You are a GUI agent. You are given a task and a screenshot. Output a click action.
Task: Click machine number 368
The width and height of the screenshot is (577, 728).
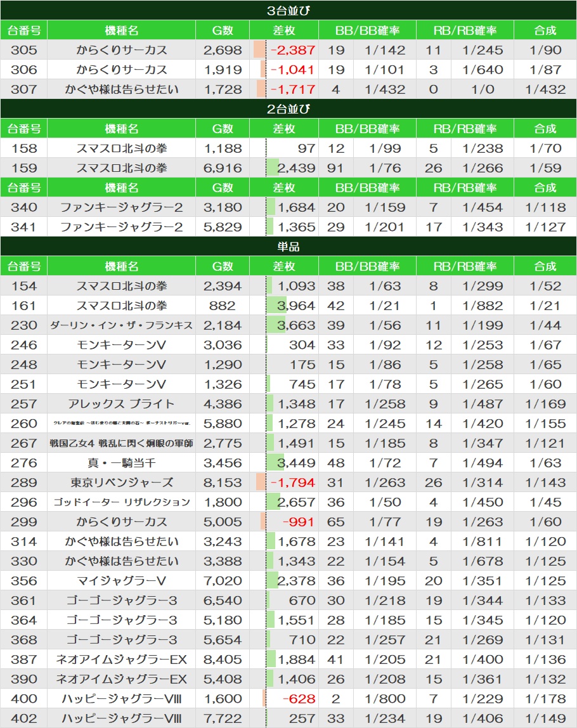[x=24, y=640]
